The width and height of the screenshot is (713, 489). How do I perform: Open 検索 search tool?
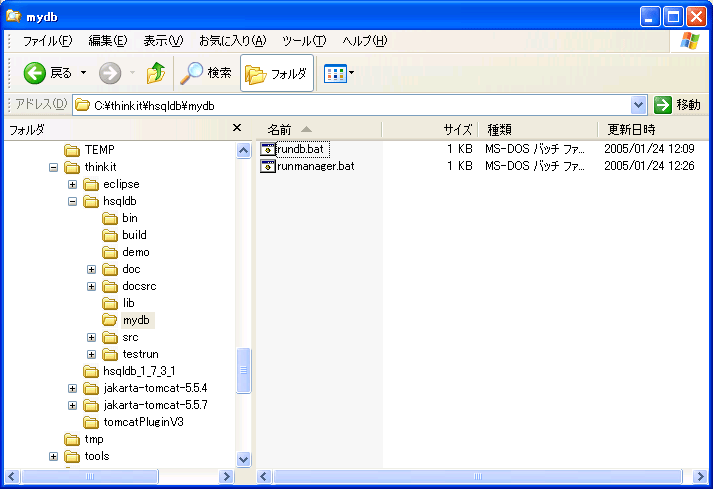pos(206,73)
